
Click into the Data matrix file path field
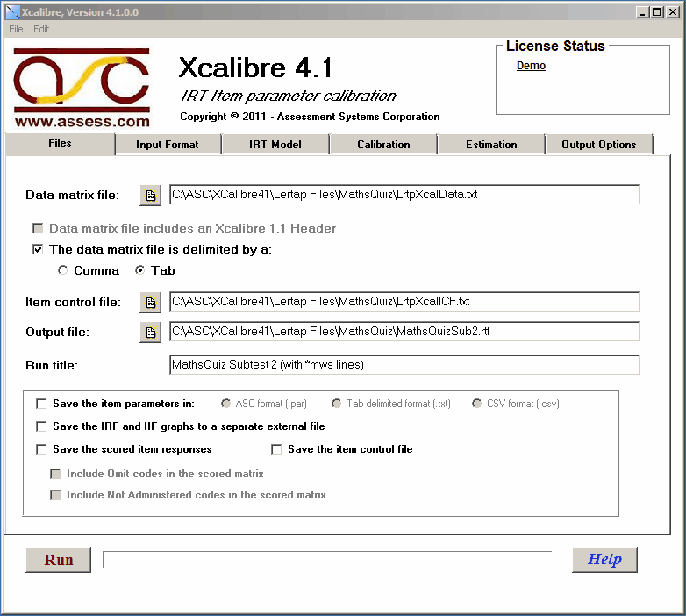(404, 195)
